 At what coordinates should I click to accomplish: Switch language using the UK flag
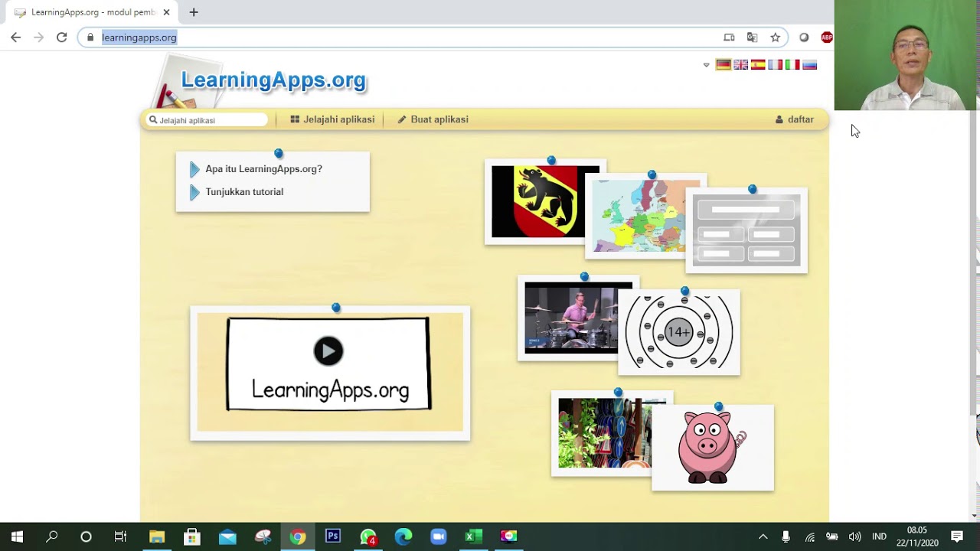click(740, 65)
